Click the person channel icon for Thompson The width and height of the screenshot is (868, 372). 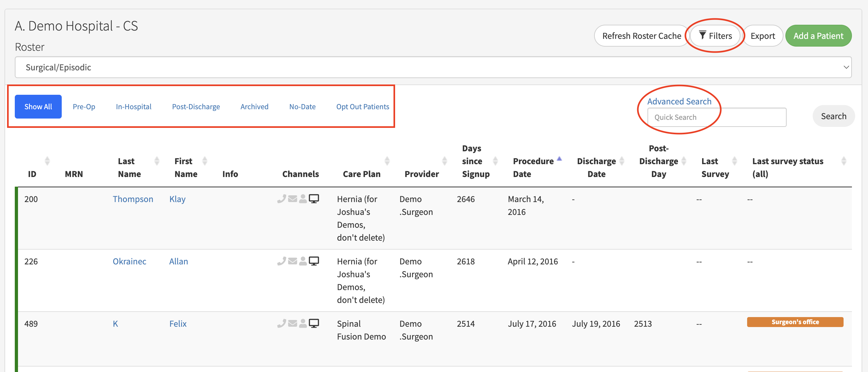click(x=303, y=199)
